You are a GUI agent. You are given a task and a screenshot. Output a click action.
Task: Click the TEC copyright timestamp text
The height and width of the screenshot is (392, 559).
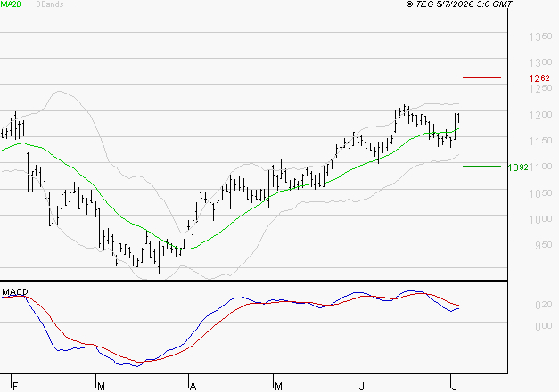click(x=459, y=4)
